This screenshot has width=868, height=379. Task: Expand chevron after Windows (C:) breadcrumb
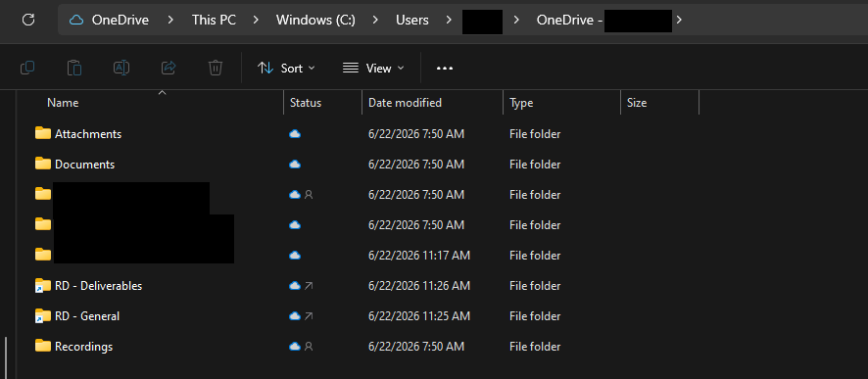[x=376, y=20]
